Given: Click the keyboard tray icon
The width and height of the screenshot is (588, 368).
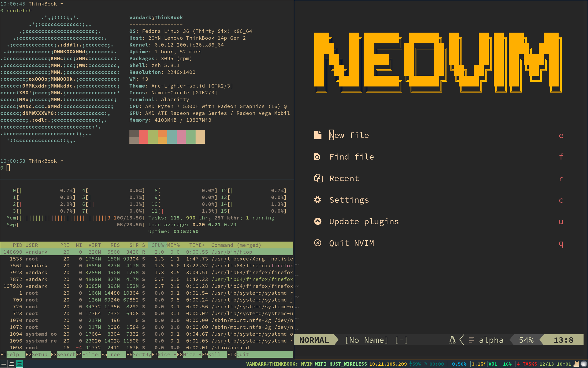Looking at the screenshot, I should (x=584, y=364).
